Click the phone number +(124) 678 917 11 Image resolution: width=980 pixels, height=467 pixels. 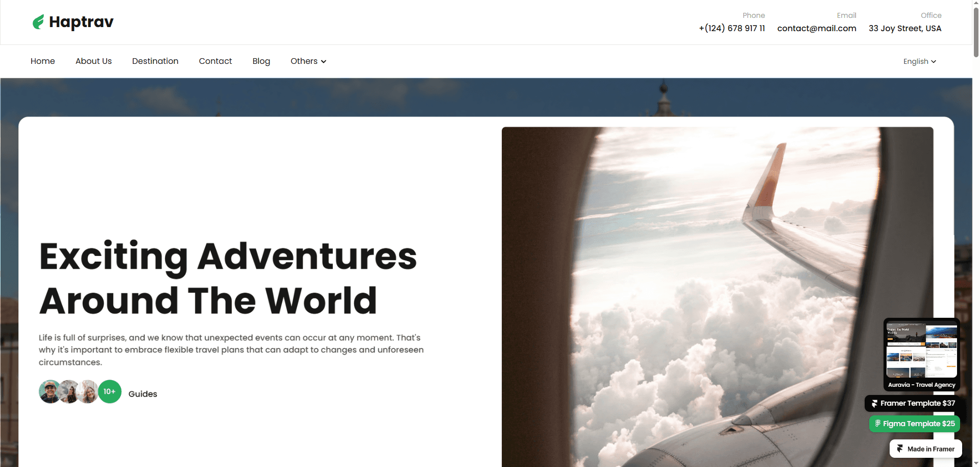(x=732, y=29)
